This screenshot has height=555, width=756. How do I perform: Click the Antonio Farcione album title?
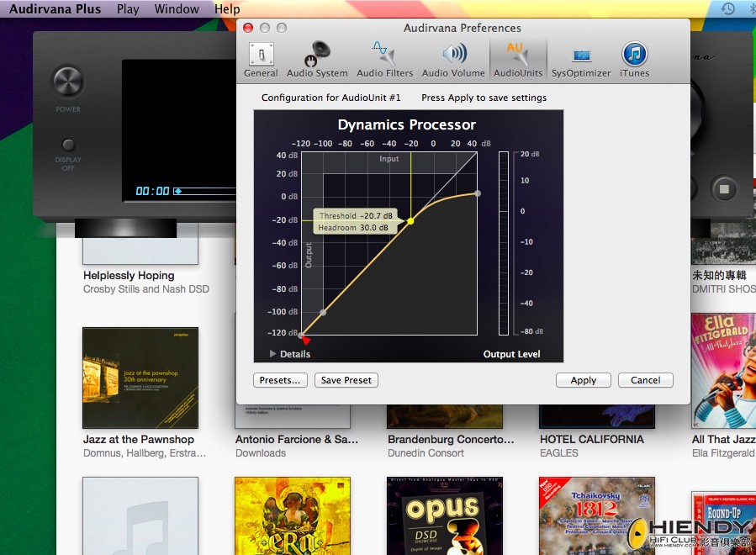tap(297, 439)
